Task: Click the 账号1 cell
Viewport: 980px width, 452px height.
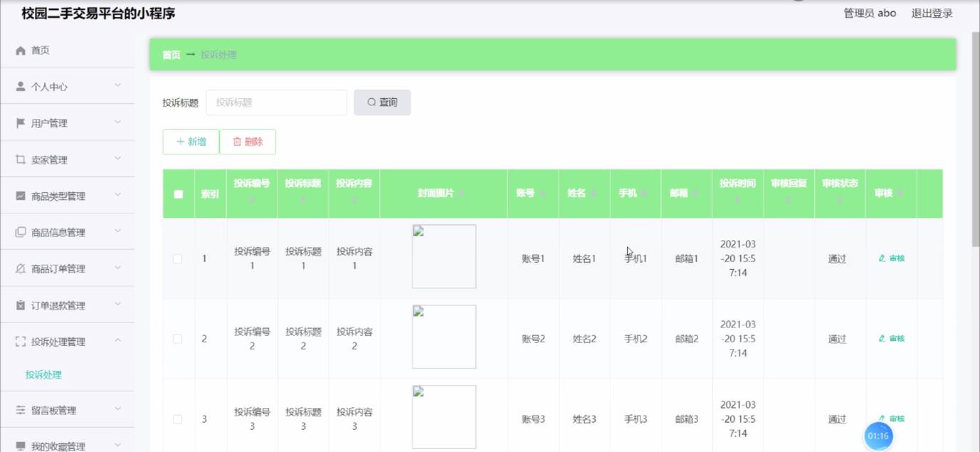Action: coord(533,259)
